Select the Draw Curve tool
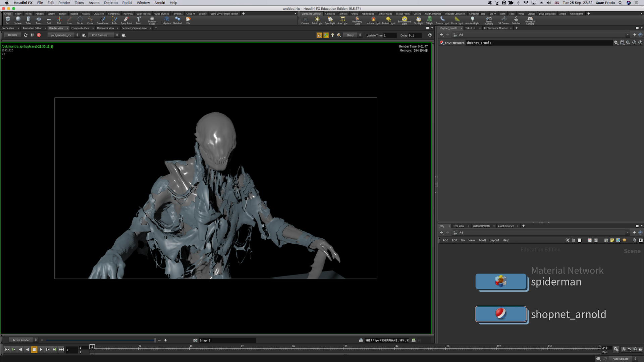 (x=102, y=20)
